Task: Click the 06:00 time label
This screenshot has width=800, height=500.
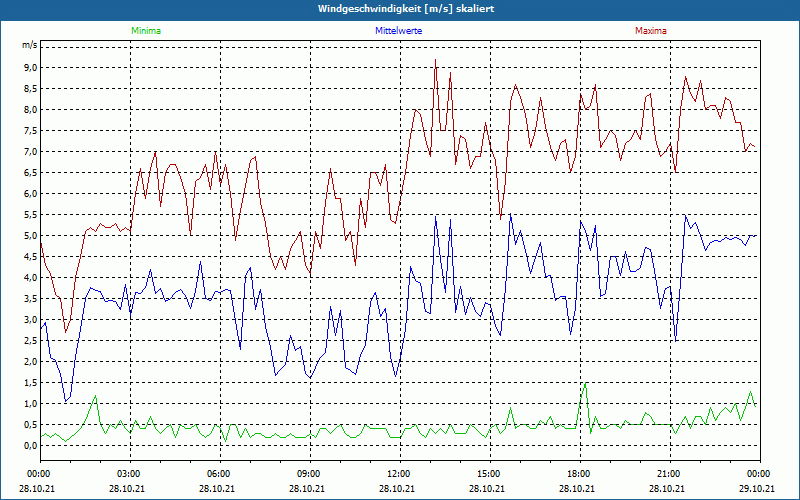Action: coord(220,474)
